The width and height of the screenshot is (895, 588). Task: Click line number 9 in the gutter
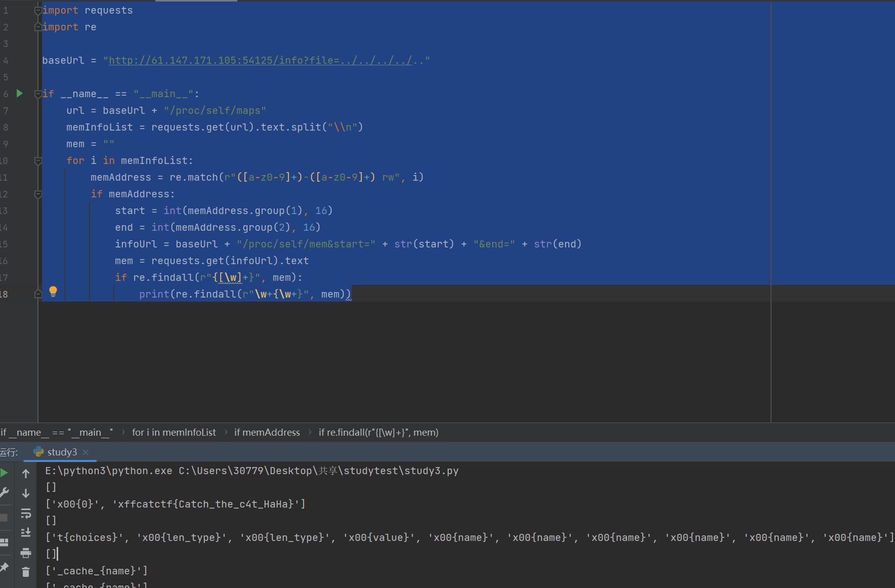pos(5,144)
